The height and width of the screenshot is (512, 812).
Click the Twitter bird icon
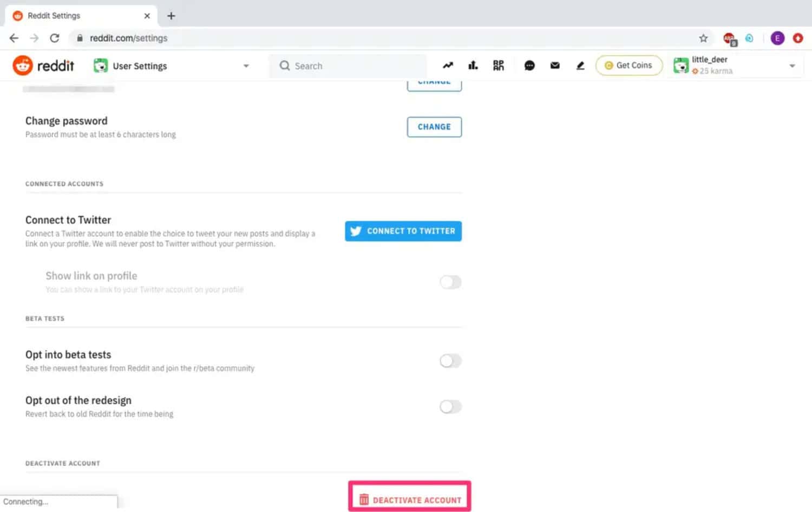coord(356,231)
